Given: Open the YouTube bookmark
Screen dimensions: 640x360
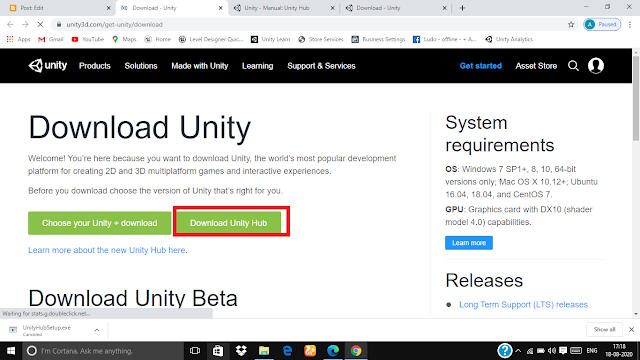Looking at the screenshot, I should coord(87,39).
